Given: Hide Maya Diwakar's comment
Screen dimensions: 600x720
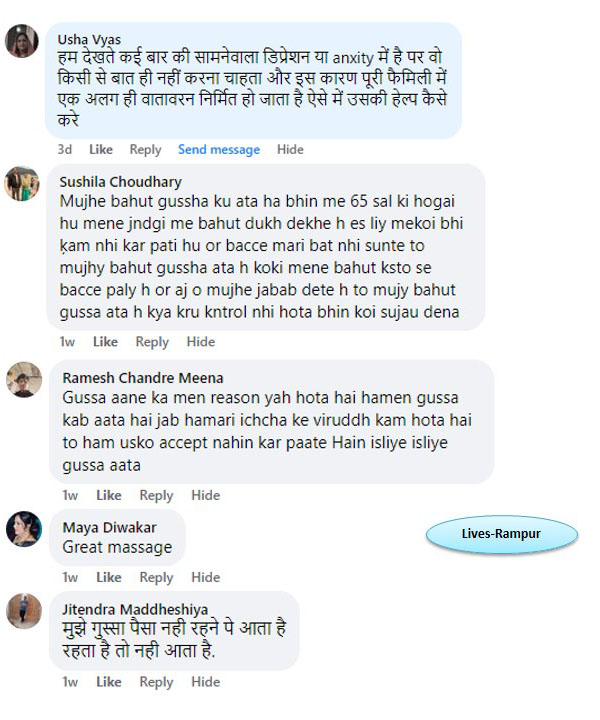Looking at the screenshot, I should [x=206, y=577].
